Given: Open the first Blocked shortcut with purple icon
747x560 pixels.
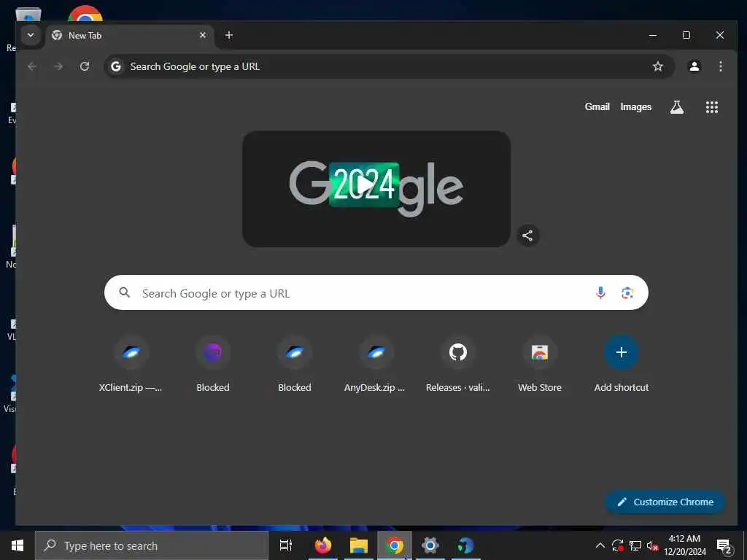Looking at the screenshot, I should pos(213,365).
